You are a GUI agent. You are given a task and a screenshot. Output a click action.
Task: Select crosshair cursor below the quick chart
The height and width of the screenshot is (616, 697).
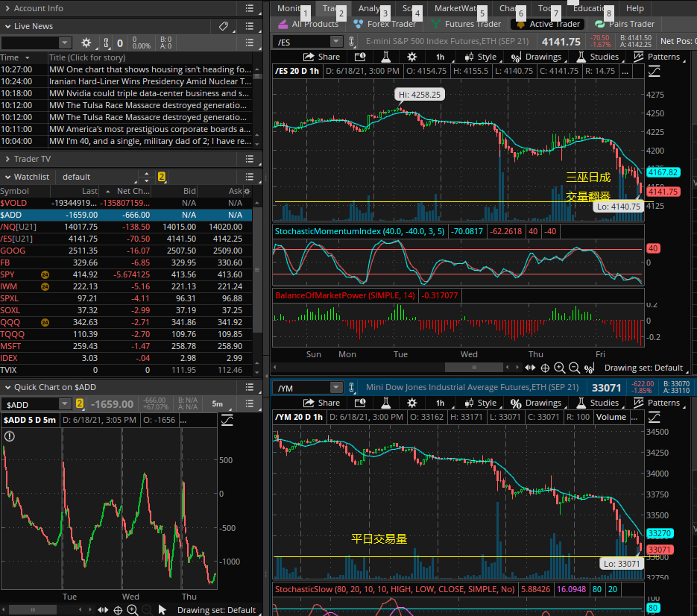coord(118,610)
